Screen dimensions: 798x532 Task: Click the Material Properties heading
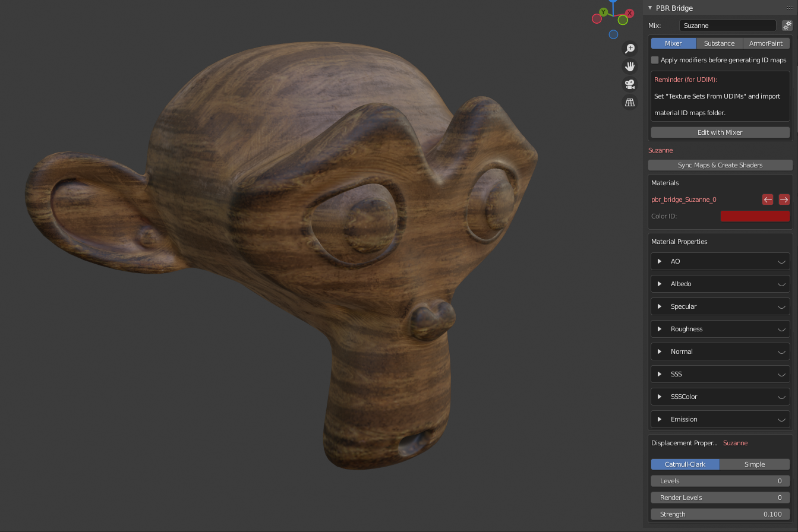click(679, 242)
